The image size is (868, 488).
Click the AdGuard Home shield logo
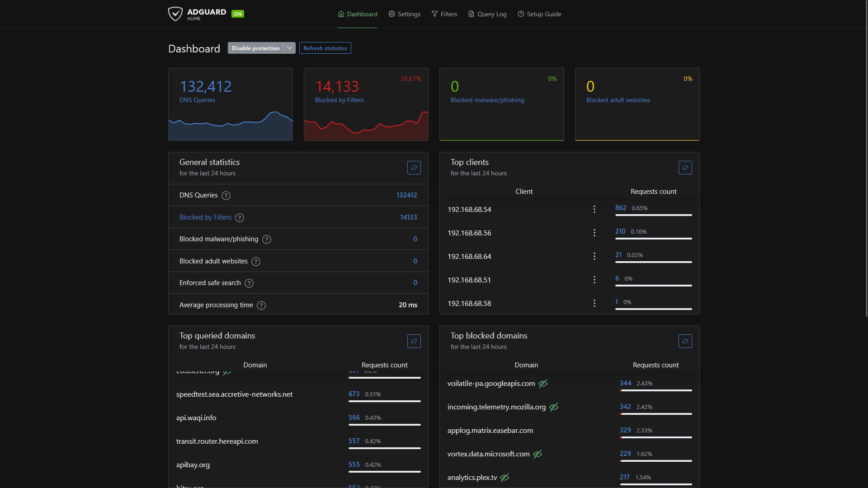tap(175, 14)
